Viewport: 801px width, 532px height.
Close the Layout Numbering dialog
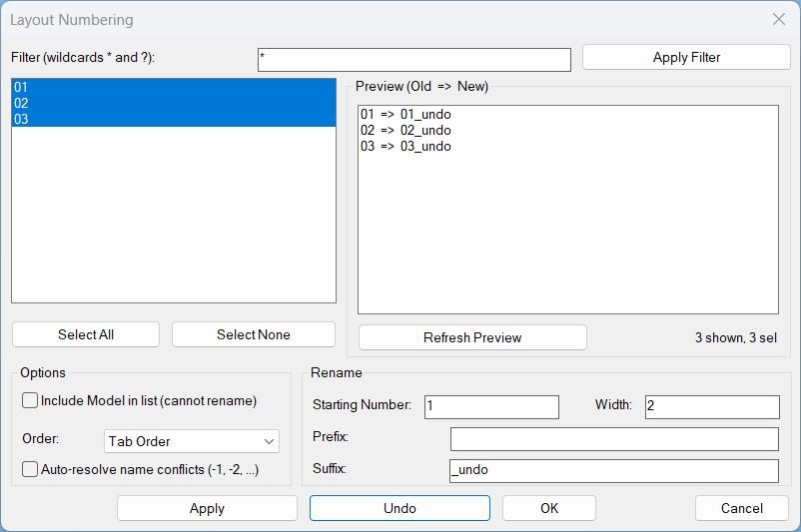(779, 19)
